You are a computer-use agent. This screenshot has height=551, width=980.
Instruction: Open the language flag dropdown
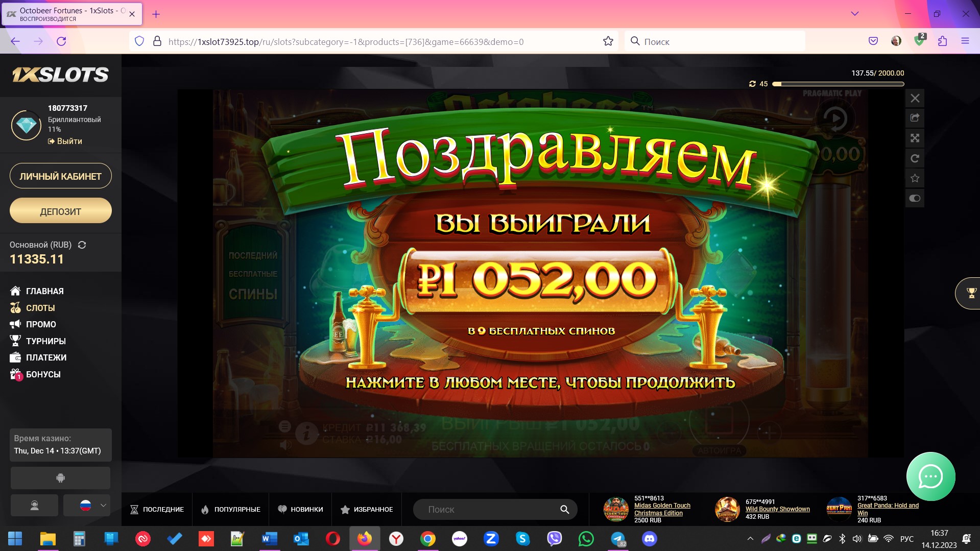(87, 506)
